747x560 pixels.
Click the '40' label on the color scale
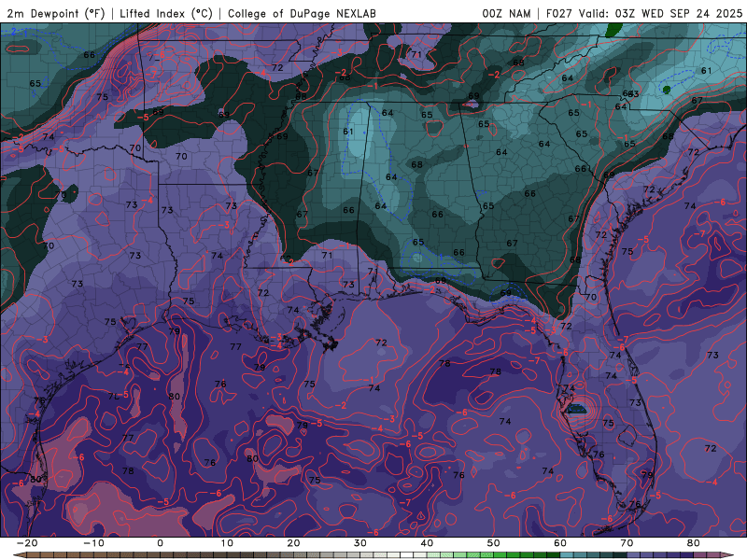coord(427,543)
